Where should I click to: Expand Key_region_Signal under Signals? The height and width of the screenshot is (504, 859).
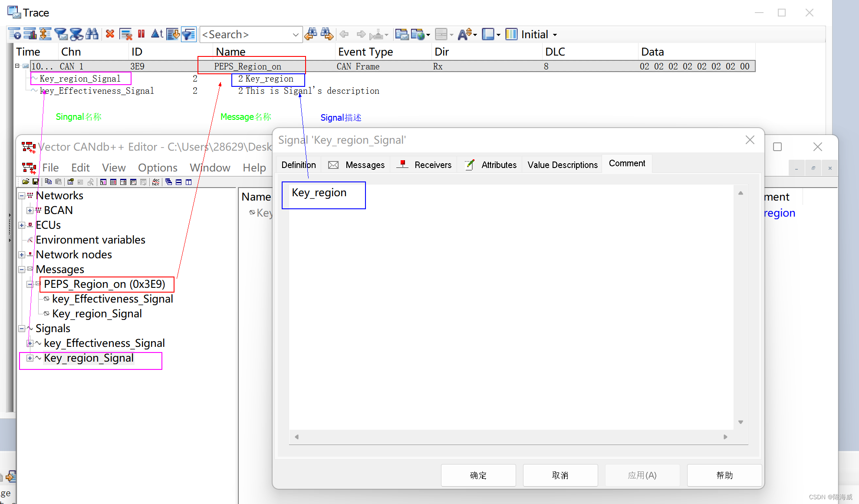pyautogui.click(x=30, y=358)
